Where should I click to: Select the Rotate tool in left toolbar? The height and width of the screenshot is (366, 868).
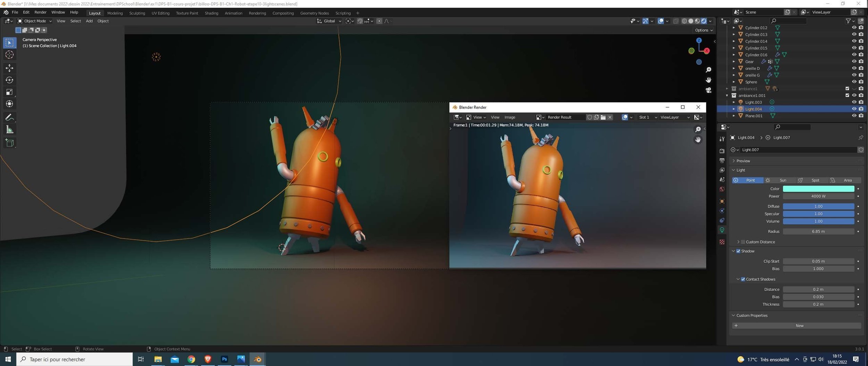click(x=9, y=80)
